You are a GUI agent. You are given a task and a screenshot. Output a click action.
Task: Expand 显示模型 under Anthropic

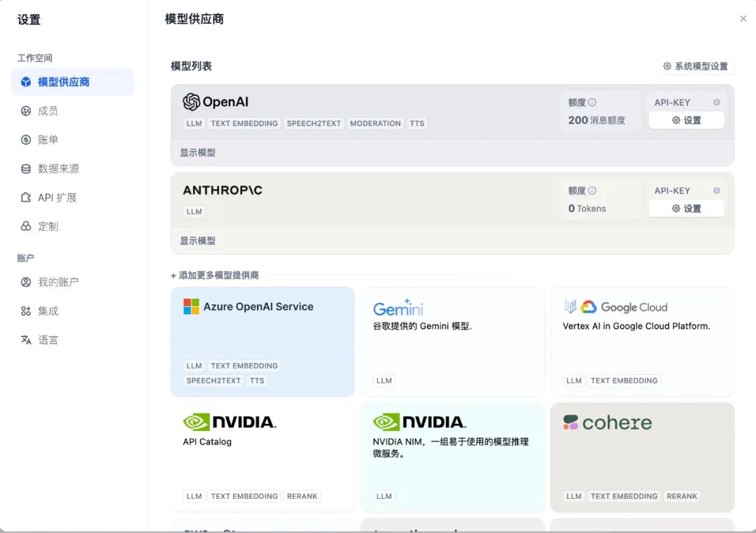click(197, 241)
